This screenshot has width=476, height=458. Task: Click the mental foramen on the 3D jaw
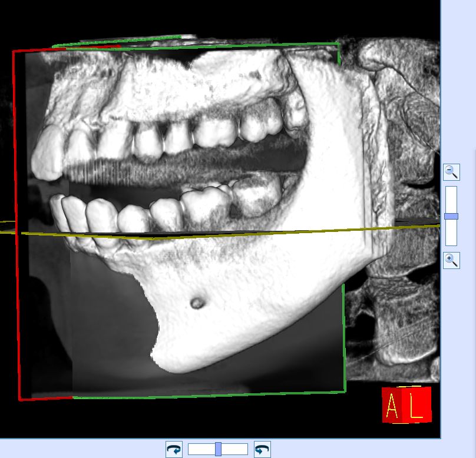[197, 303]
